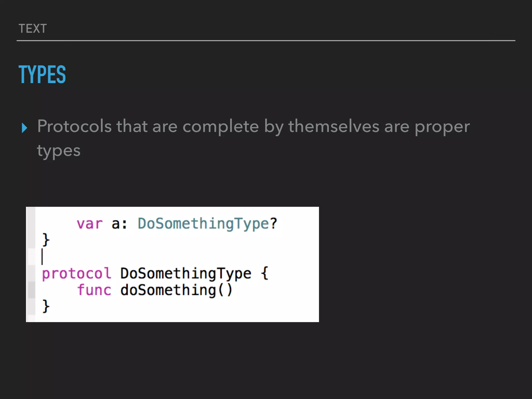
Task: Click the pink protocol keyword
Action: tap(77, 274)
